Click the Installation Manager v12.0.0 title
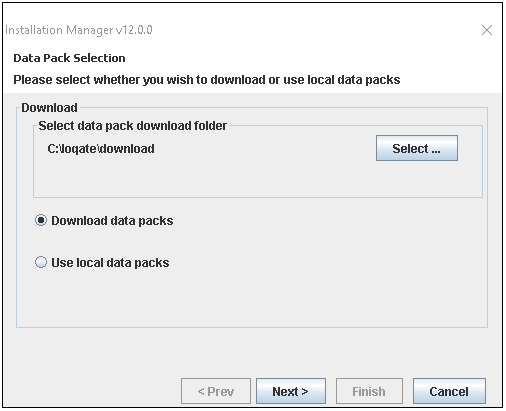This screenshot has width=506, height=411. [79, 30]
